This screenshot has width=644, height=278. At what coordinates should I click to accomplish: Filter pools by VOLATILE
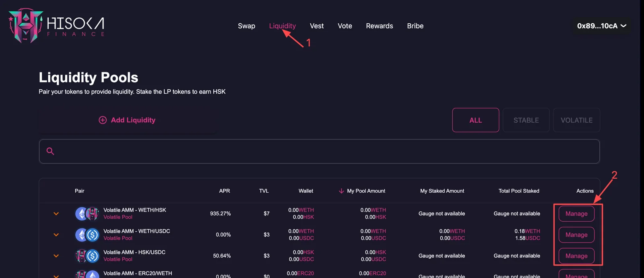coord(577,120)
